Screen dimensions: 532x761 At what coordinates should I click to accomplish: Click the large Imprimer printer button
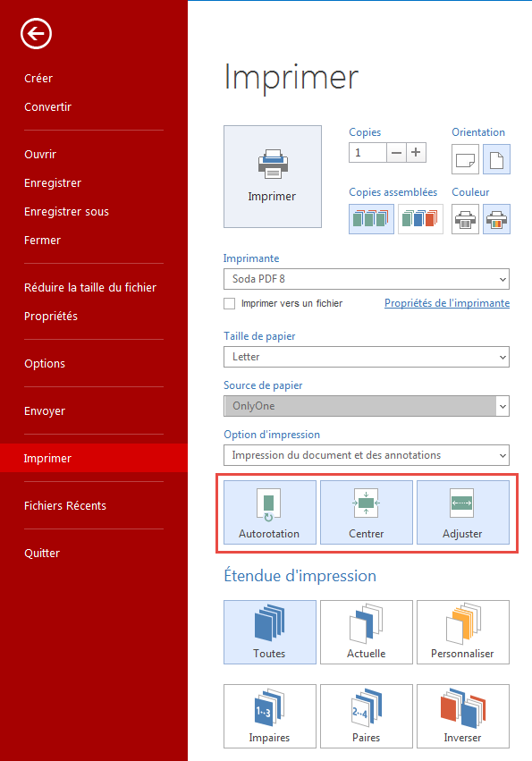(273, 176)
